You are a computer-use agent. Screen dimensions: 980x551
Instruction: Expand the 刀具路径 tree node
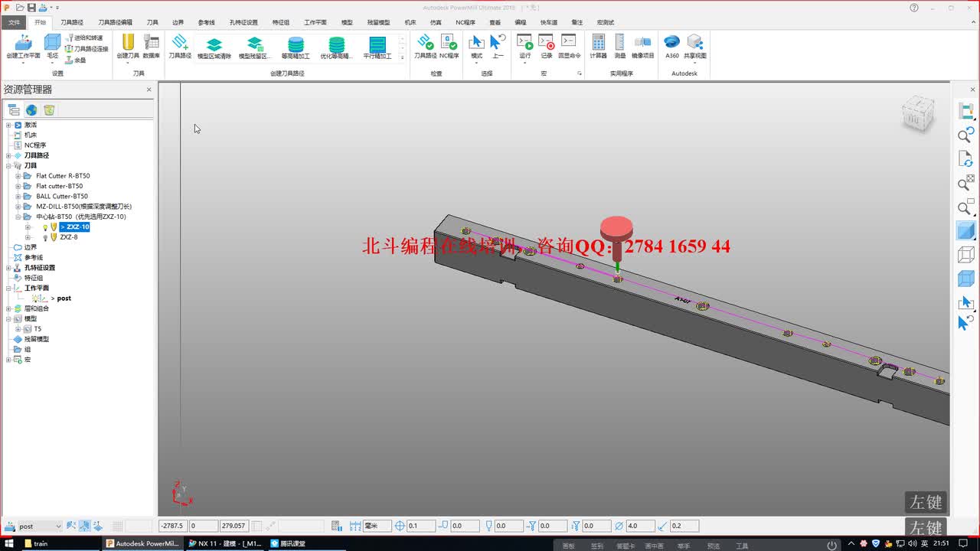[8, 155]
